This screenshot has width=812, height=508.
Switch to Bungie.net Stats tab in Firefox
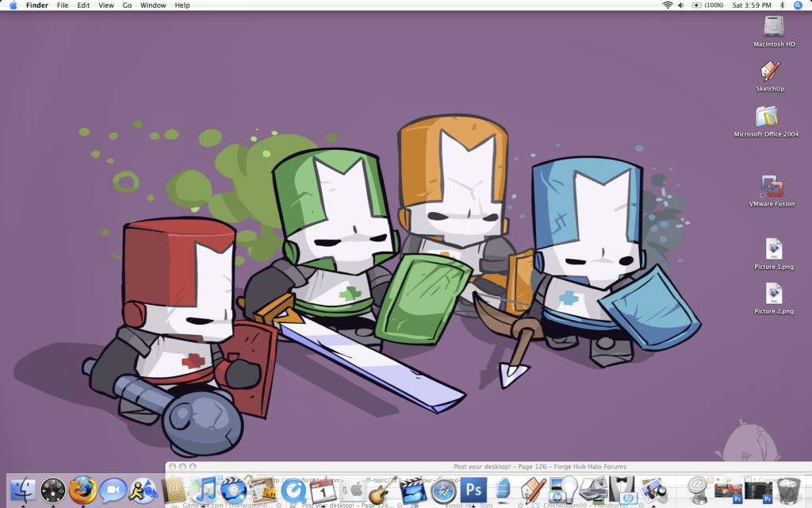point(469,506)
